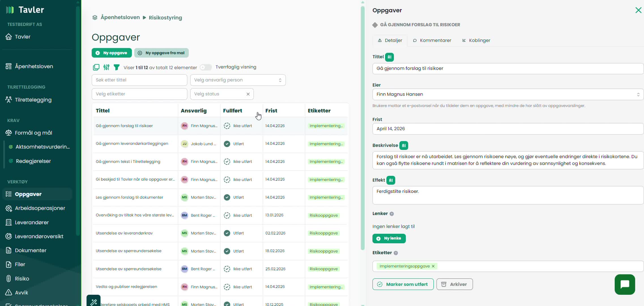Click info icon beside Lenker

pyautogui.click(x=392, y=214)
